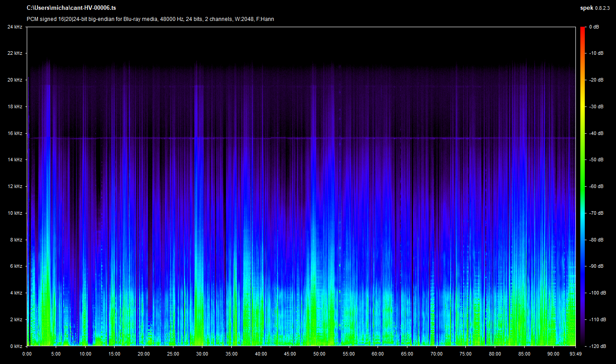Select the 30:00 time axis marker
The image size is (616, 364).
pos(202,354)
